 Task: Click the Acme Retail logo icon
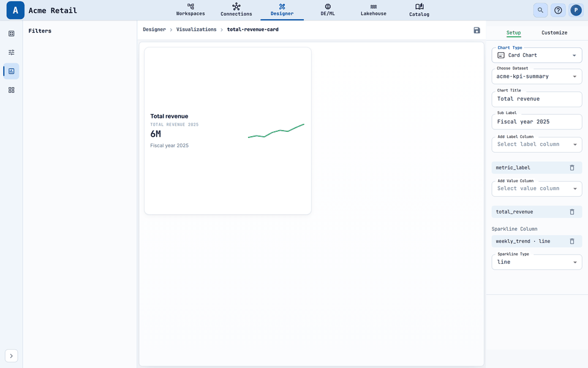(x=15, y=10)
